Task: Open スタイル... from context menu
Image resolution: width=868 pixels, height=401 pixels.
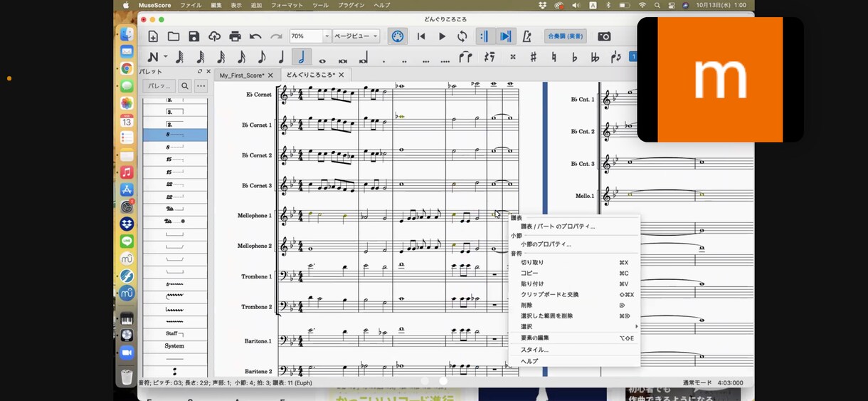Action: [x=575, y=350]
